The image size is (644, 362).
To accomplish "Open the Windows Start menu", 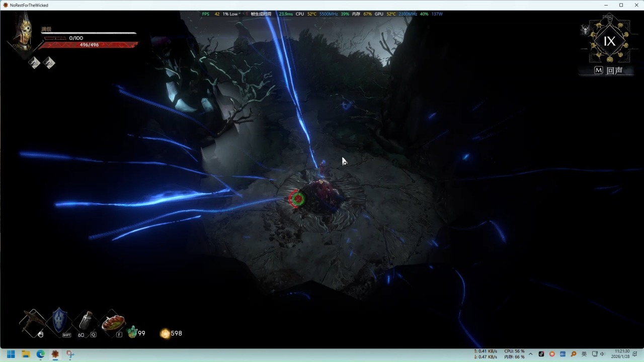I will (11, 354).
